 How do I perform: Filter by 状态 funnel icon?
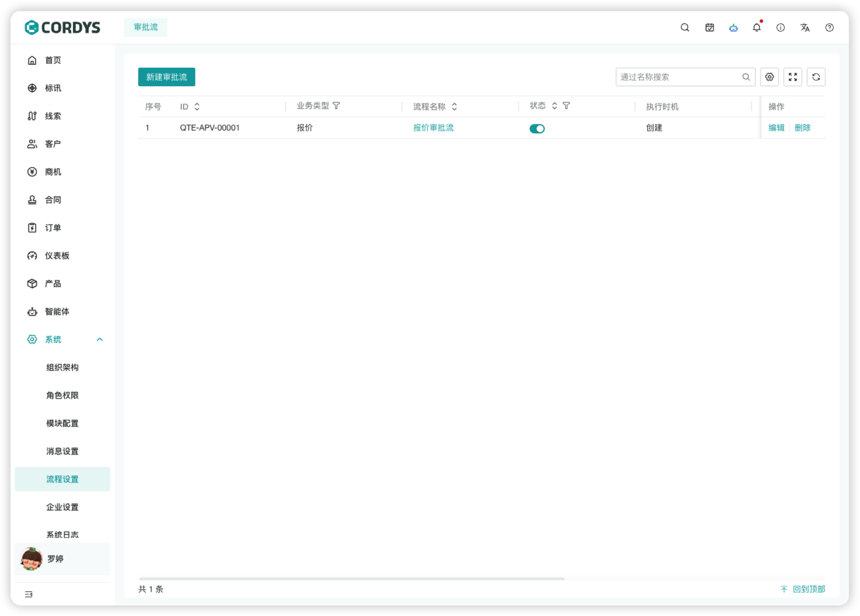coord(566,106)
